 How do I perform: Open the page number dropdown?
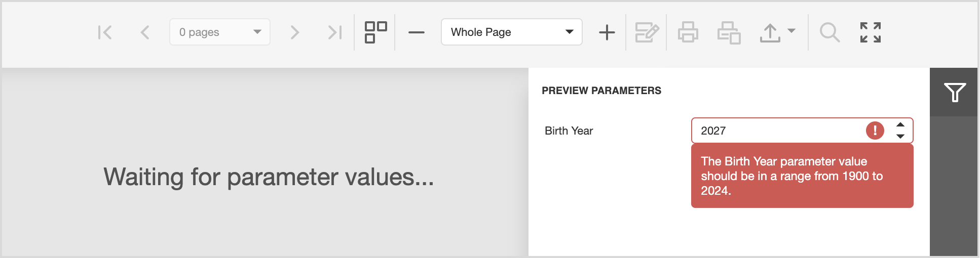click(220, 32)
